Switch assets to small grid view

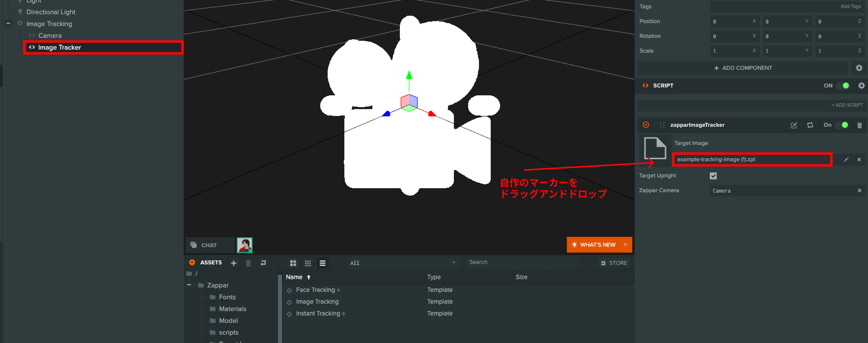(x=308, y=263)
